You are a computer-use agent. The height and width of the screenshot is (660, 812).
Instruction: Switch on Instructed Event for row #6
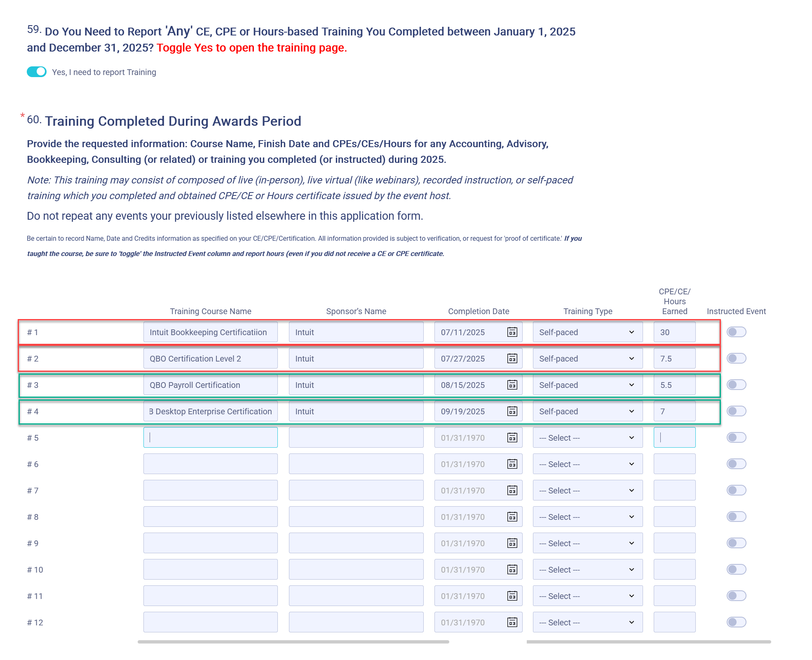pos(736,464)
